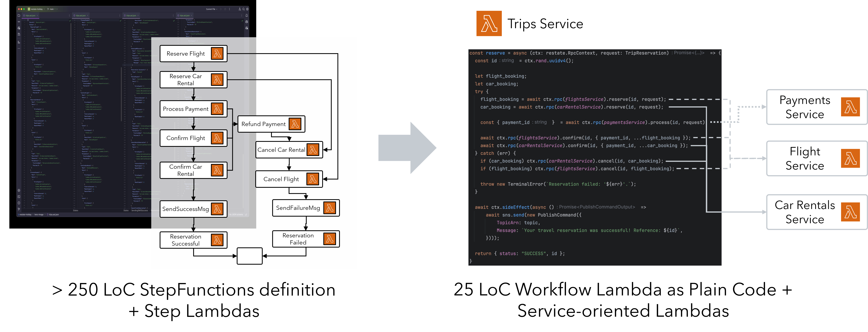Open the Git tool window at bottom

coord(19,209)
